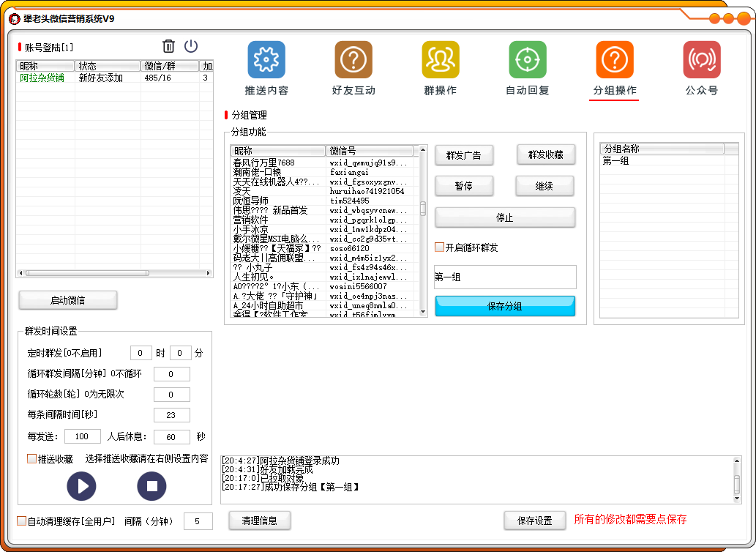Enable 自动清理缓存[全用户] checkbox
Screen dimensions: 756x552
(x=22, y=521)
